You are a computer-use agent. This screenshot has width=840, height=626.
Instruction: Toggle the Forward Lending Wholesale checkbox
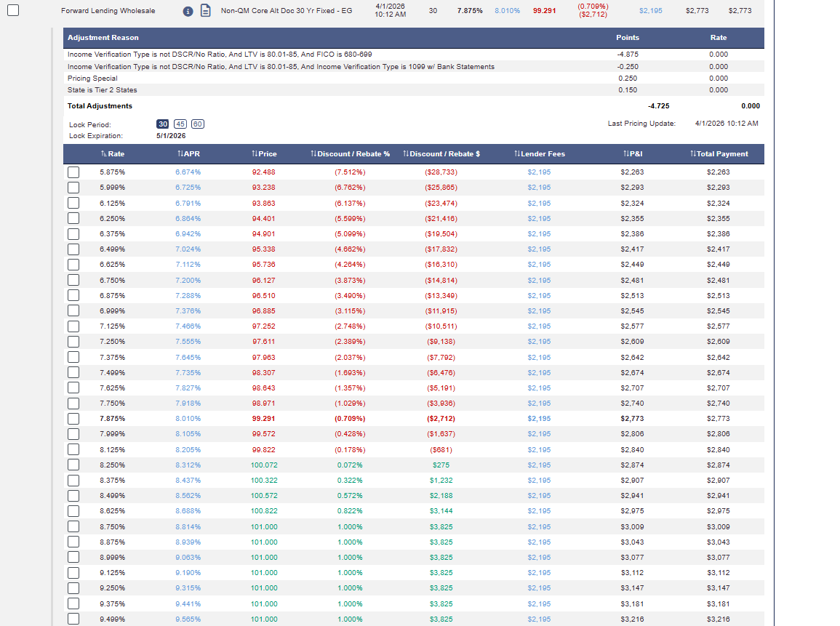coord(13,10)
